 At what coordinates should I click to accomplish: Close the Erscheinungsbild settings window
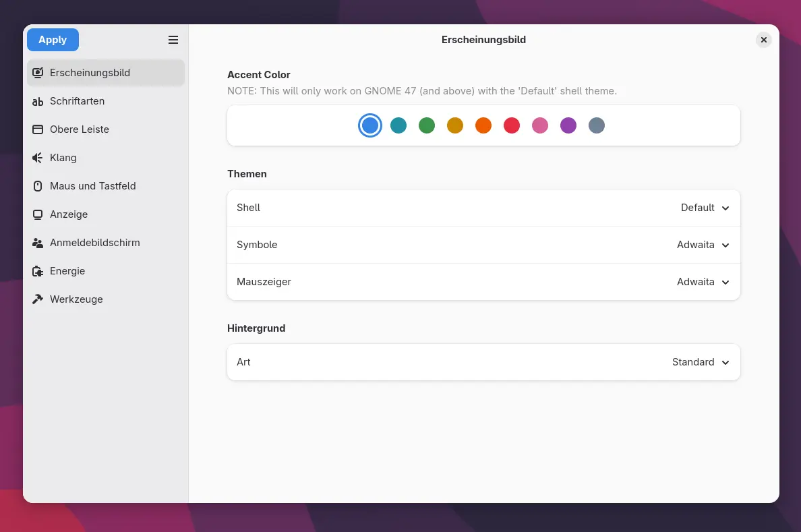[x=763, y=40]
